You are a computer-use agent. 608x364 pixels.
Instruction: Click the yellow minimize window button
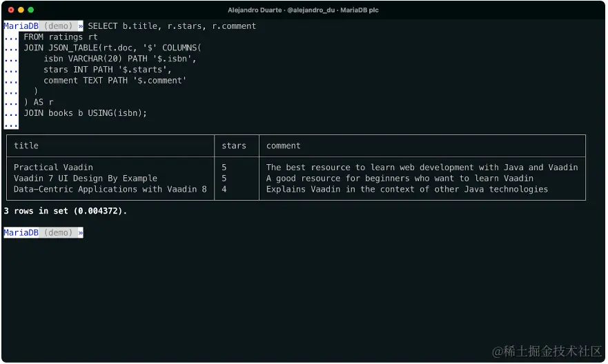point(21,10)
